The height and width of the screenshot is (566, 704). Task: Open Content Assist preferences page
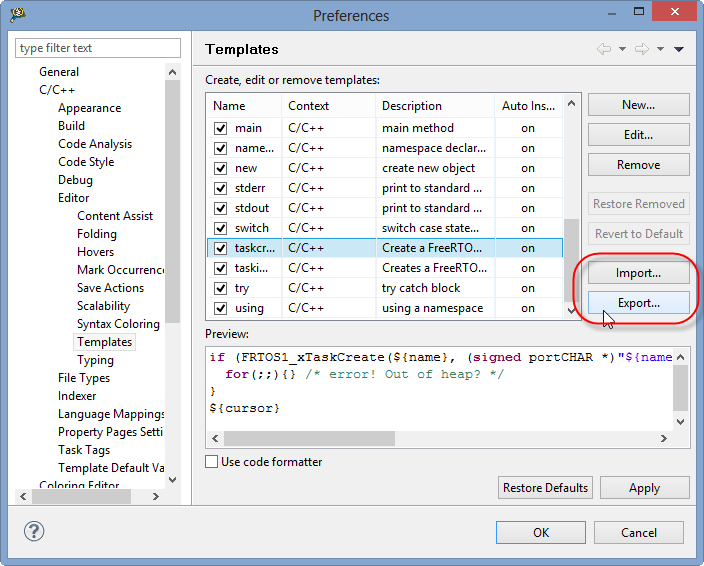click(114, 216)
